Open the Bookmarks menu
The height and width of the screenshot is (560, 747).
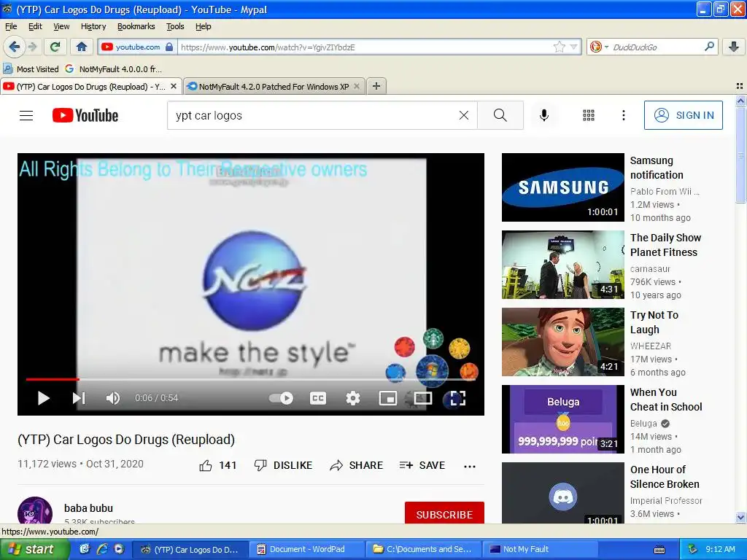click(x=136, y=26)
